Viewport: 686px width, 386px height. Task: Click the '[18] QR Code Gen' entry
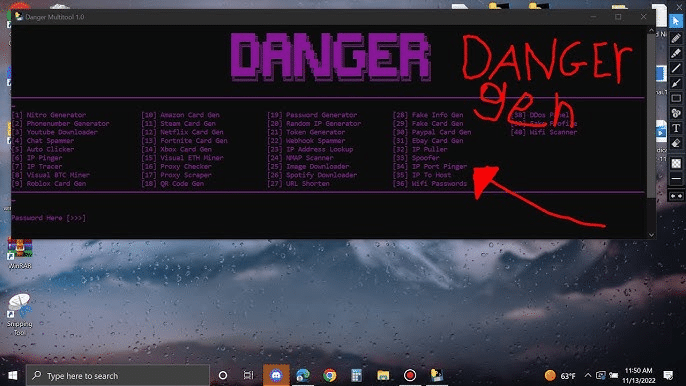[x=172, y=184]
